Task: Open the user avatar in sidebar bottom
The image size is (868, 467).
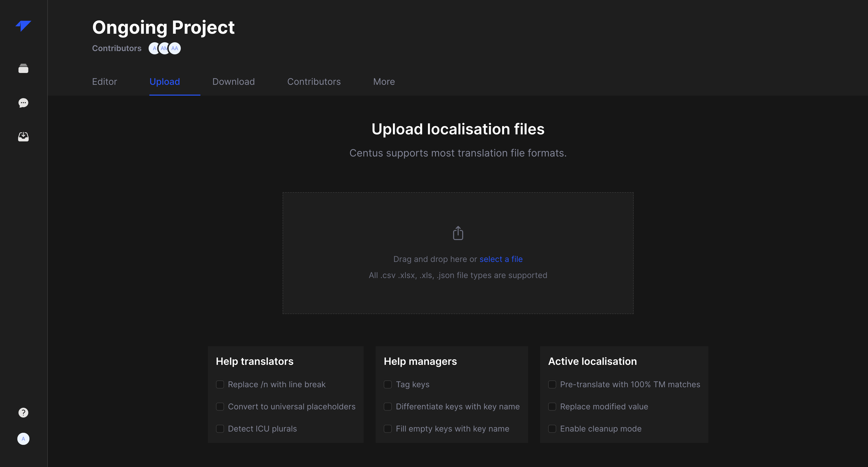Action: point(23,439)
